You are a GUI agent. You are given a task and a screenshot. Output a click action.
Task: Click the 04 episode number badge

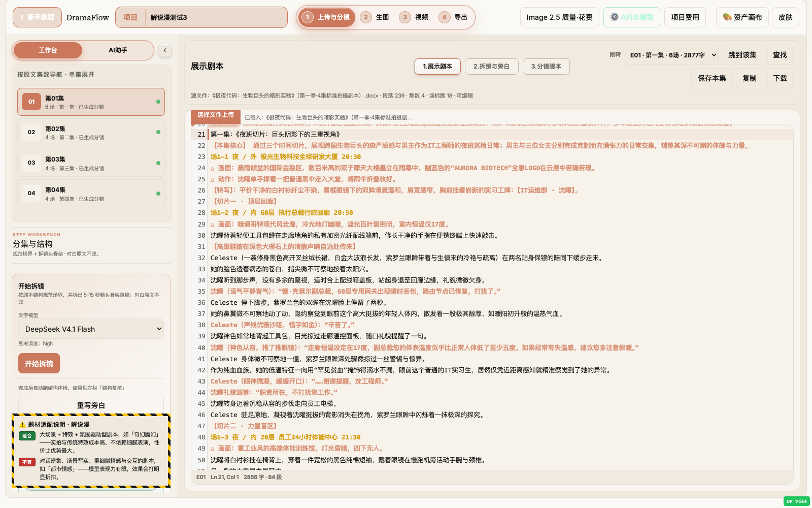[31, 193]
